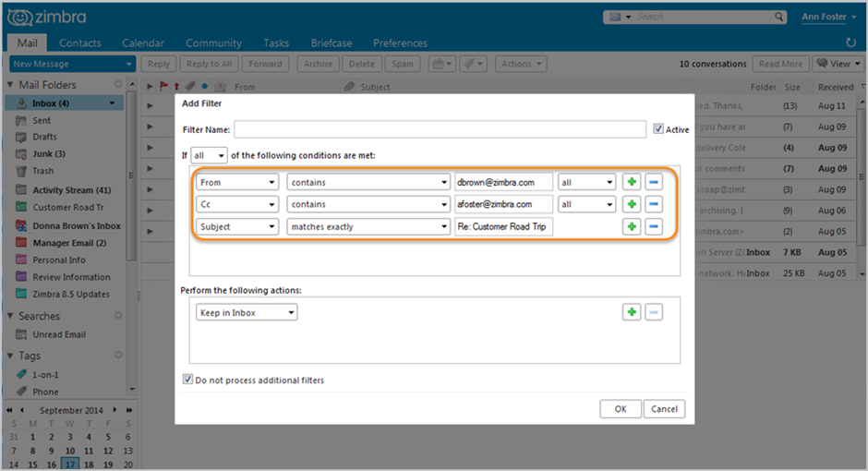Select the Unread Email saved search
The image size is (868, 471).
click(x=59, y=334)
